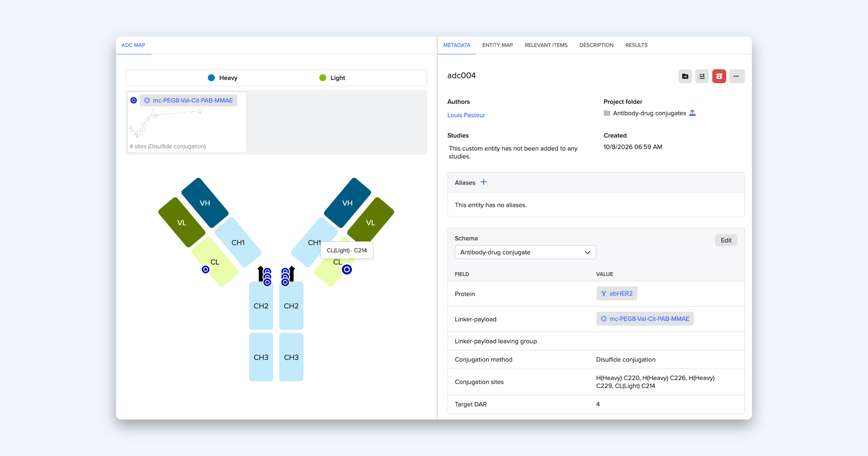Click the schema Edit button
This screenshot has width=868, height=456.
click(x=726, y=240)
